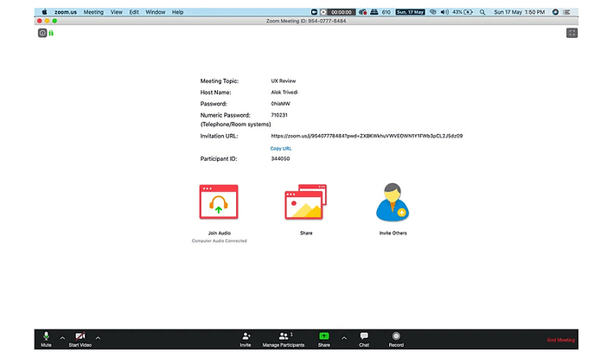Click the meeting topic UX Review
600x364 pixels.
(x=284, y=80)
